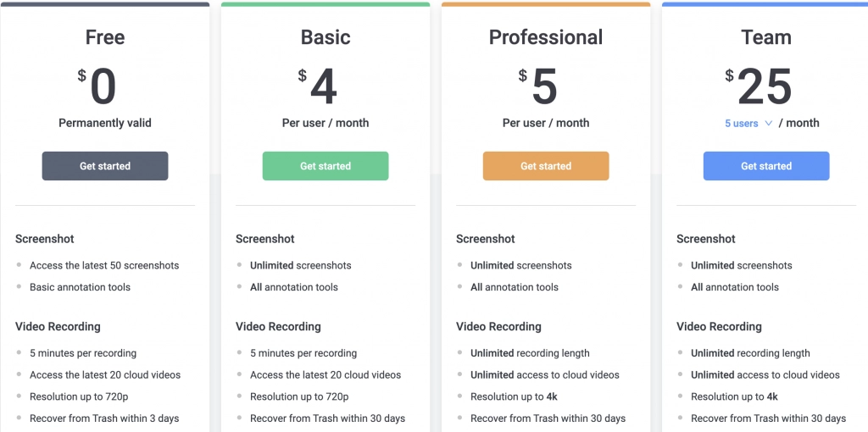The height and width of the screenshot is (432, 868).
Task: Select the Free plan heading
Action: click(105, 37)
